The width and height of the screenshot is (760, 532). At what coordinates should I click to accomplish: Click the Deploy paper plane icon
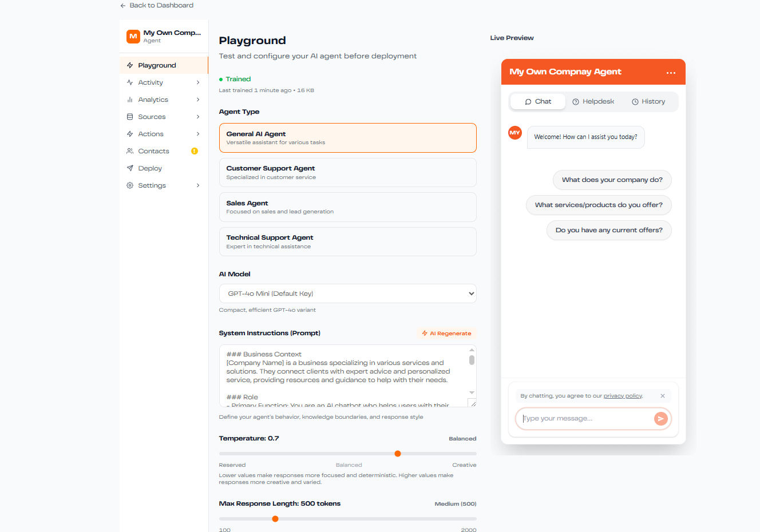tap(130, 168)
